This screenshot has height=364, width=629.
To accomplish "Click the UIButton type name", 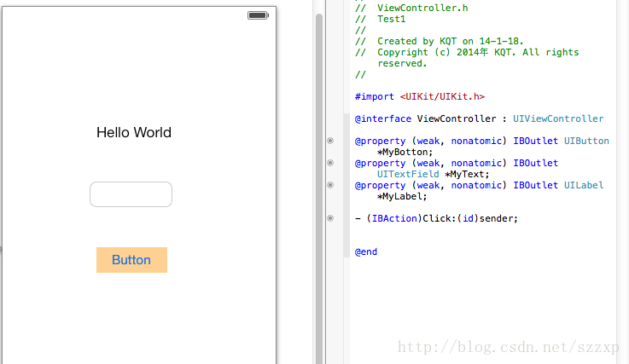I will coord(586,141).
